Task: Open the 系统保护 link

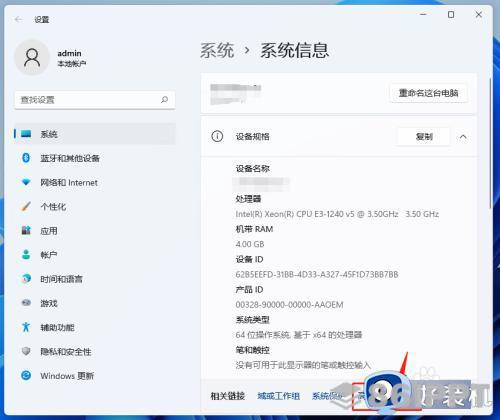Action: point(328,396)
